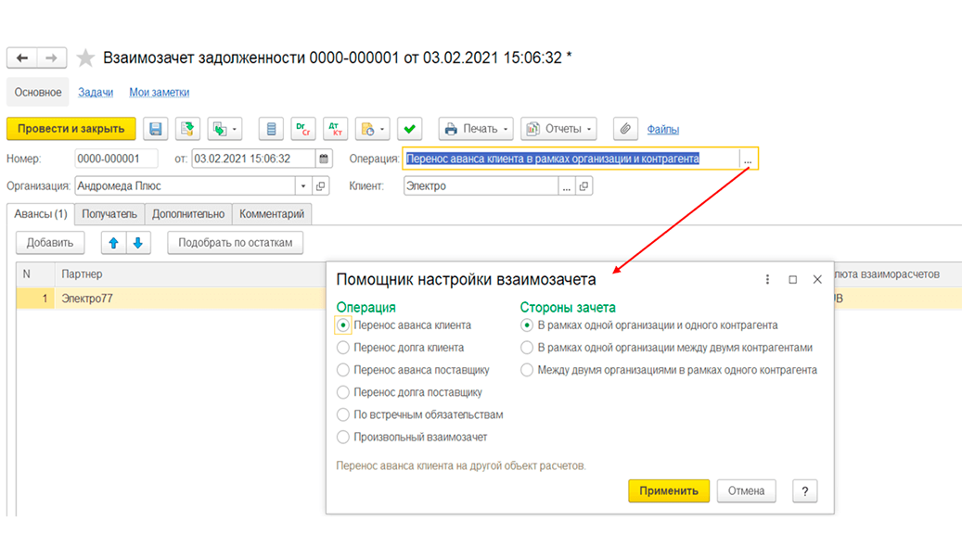Open the Печать dropdown menu
The width and height of the screenshot is (962, 560).
coord(476,129)
